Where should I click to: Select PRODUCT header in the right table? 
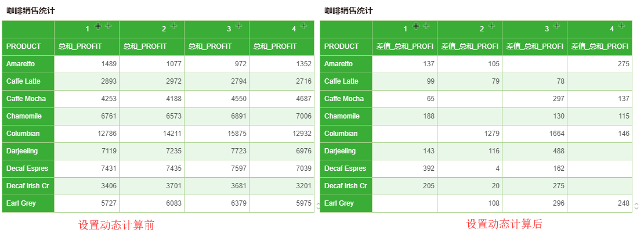point(342,46)
